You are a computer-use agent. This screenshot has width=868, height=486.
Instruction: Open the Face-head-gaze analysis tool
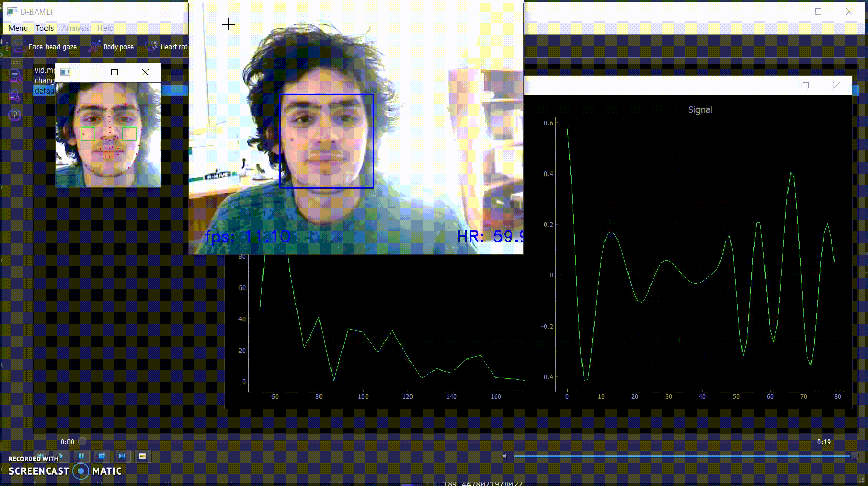(x=45, y=47)
